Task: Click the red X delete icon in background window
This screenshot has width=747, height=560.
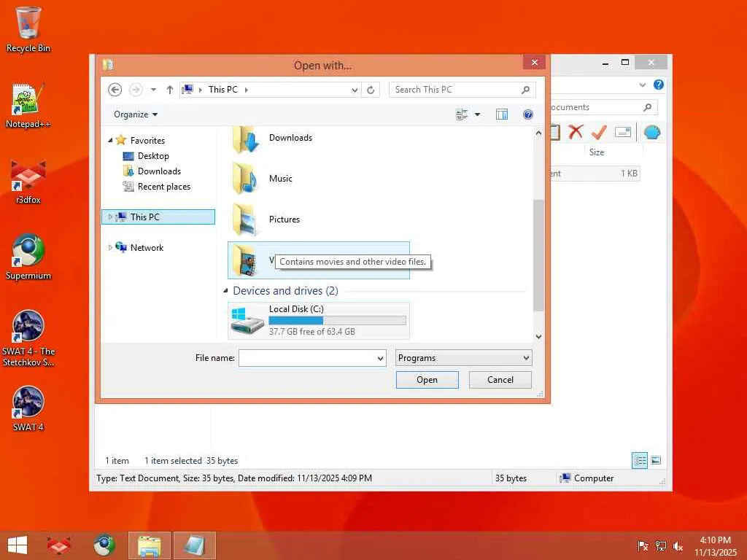Action: [576, 132]
